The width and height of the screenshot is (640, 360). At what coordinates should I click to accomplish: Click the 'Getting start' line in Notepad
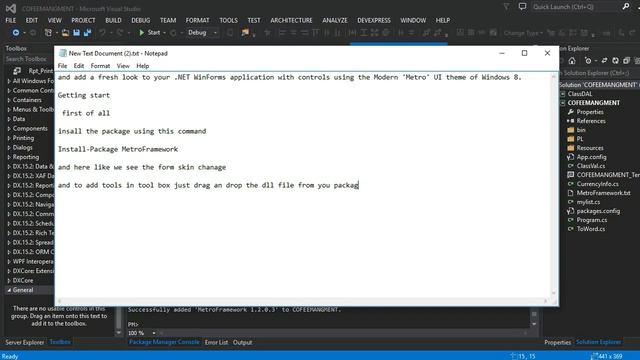click(84, 95)
